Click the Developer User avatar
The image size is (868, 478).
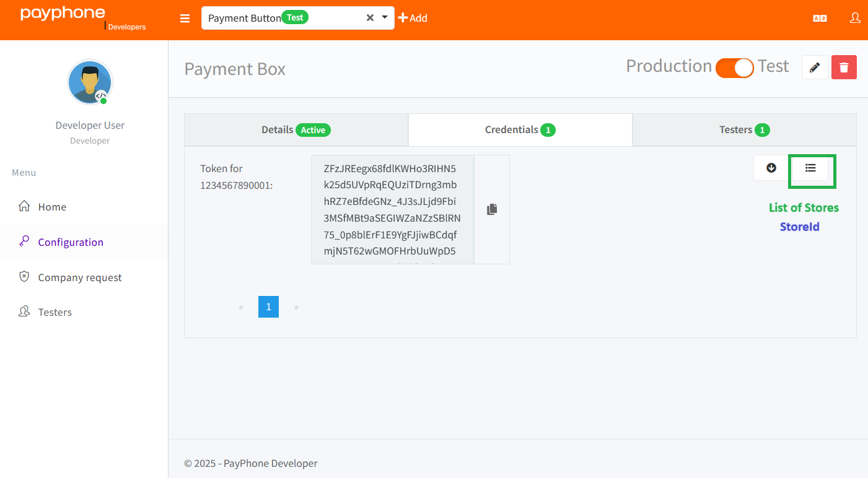click(90, 82)
